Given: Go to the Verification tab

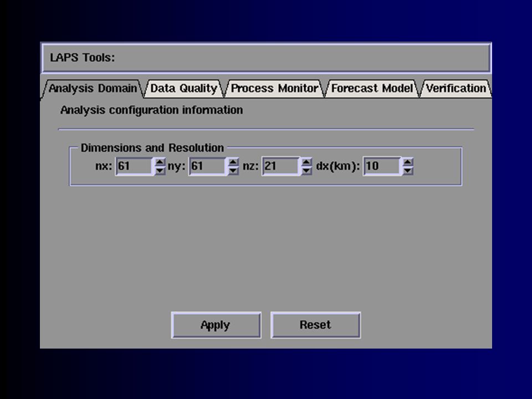Looking at the screenshot, I should [x=456, y=89].
